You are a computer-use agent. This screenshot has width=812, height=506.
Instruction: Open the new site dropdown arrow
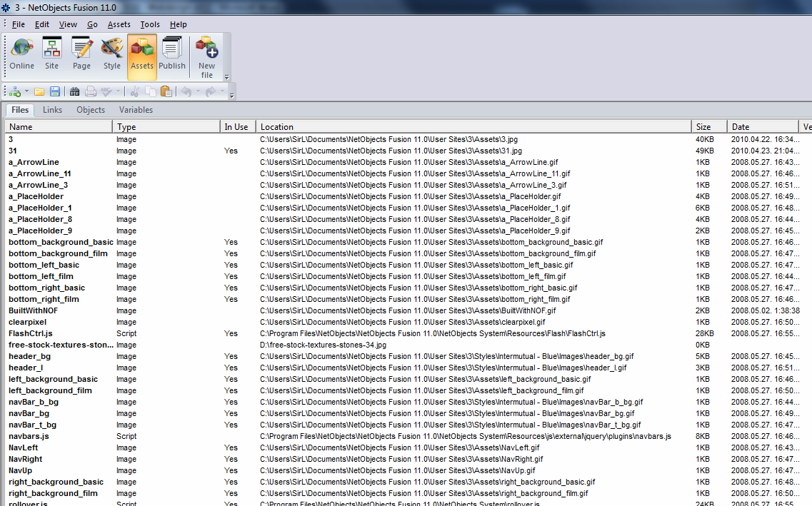[x=26, y=92]
